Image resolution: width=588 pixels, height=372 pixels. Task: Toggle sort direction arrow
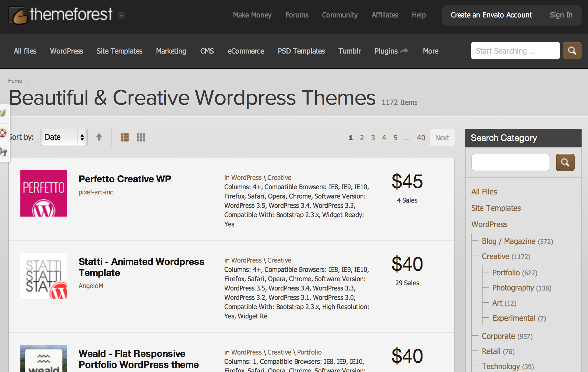coord(99,137)
